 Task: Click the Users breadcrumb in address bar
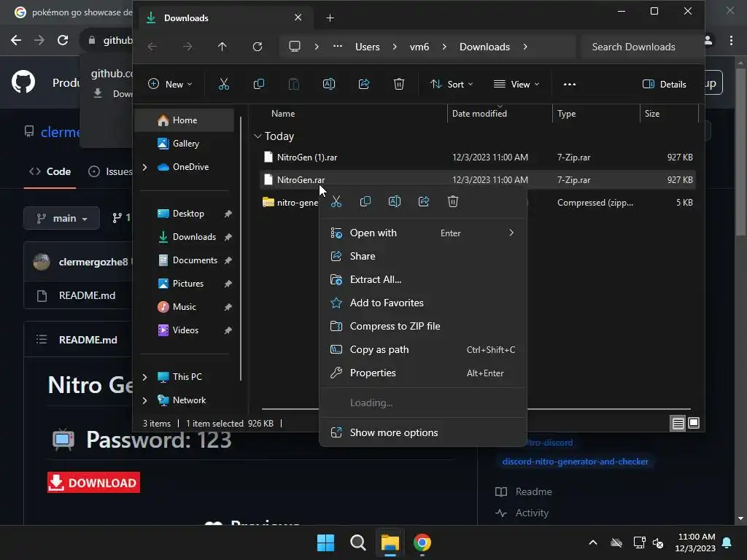point(368,47)
